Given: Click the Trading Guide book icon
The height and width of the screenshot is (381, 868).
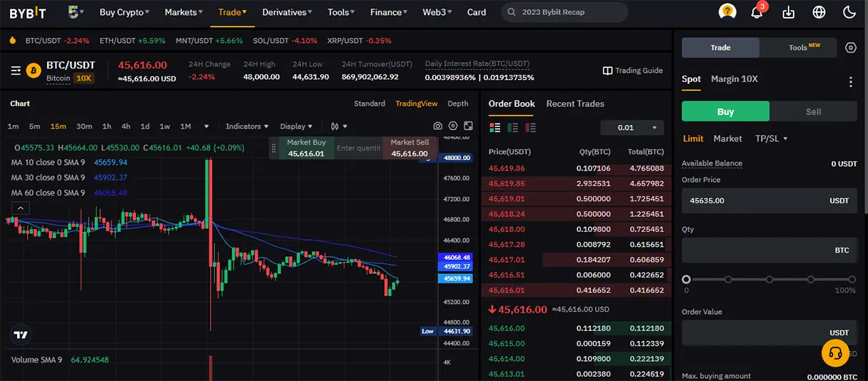Looking at the screenshot, I should click(x=607, y=71).
